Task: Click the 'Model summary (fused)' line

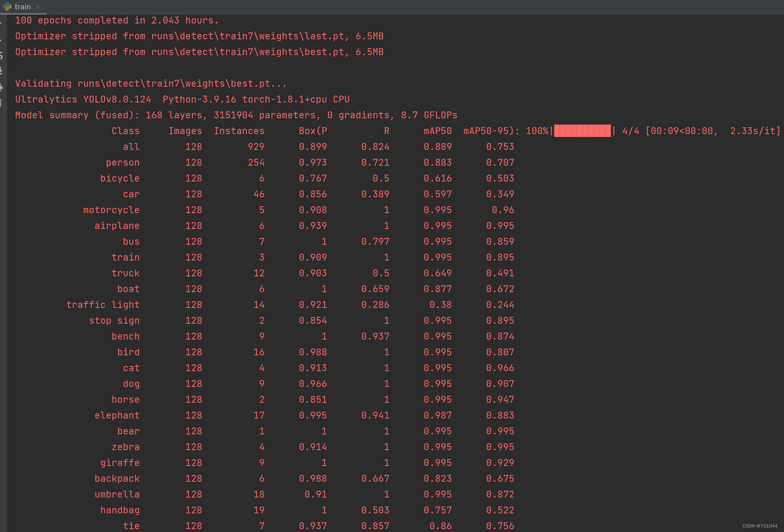Action: [236, 115]
